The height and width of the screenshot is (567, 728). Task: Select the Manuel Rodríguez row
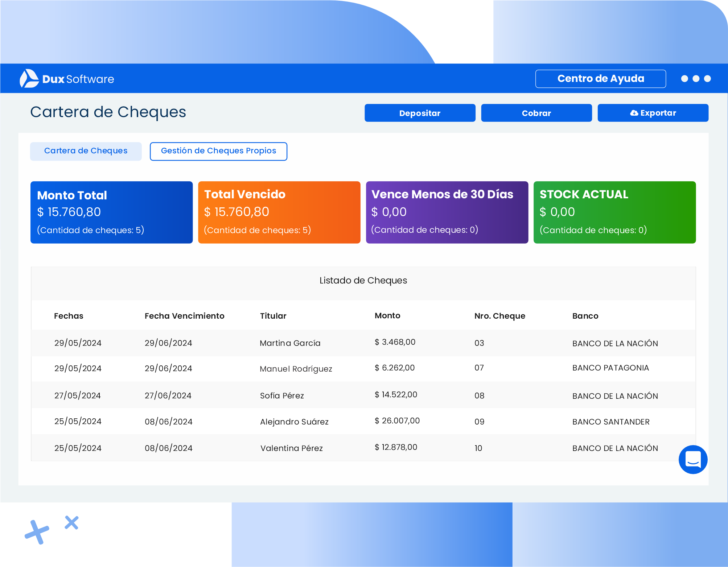[363, 368]
